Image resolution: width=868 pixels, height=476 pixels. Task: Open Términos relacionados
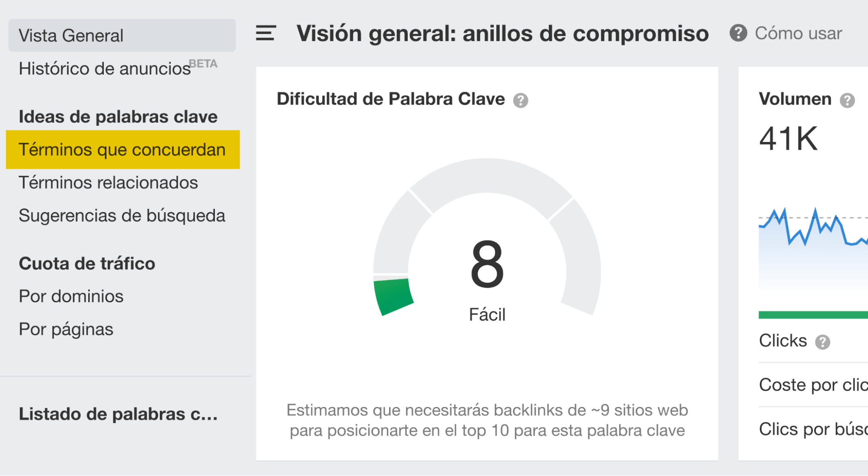(108, 183)
